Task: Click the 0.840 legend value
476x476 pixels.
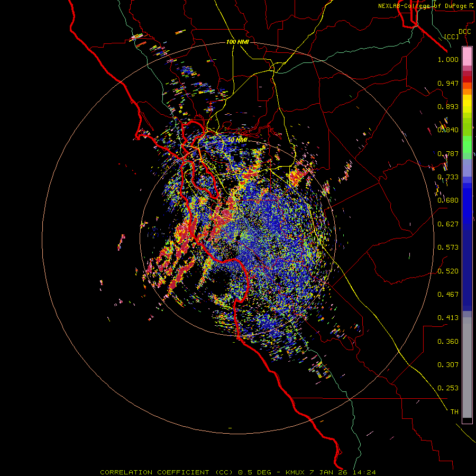Action: point(448,130)
